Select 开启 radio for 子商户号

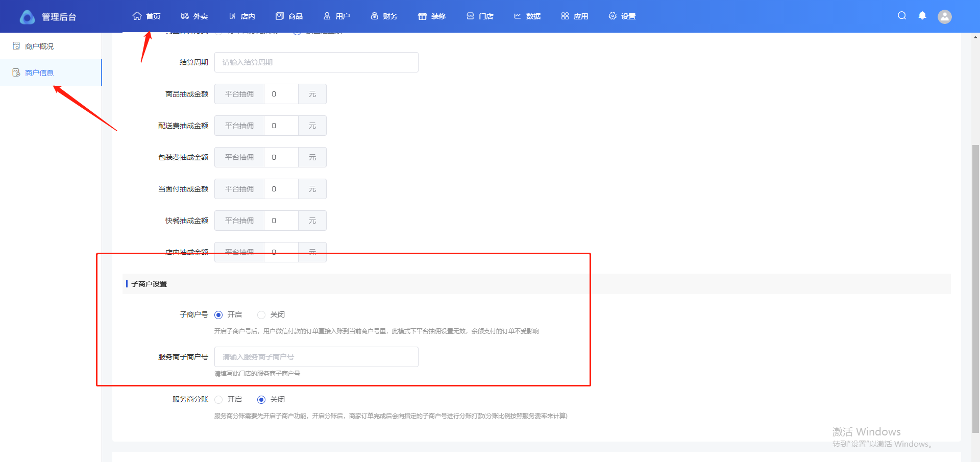(x=218, y=315)
